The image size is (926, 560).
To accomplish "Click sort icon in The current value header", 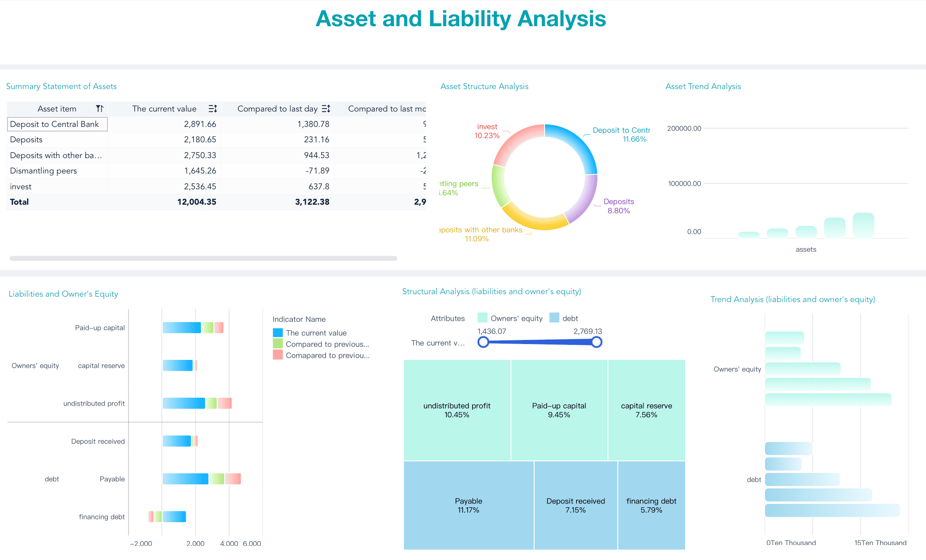I will click(213, 109).
